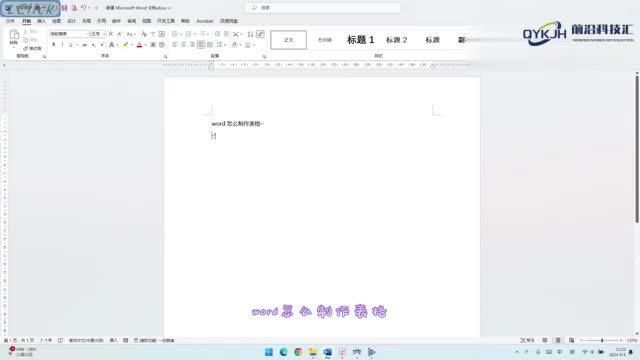Open Text Effects and Typography
This screenshot has width=640, height=360.
point(111,44)
